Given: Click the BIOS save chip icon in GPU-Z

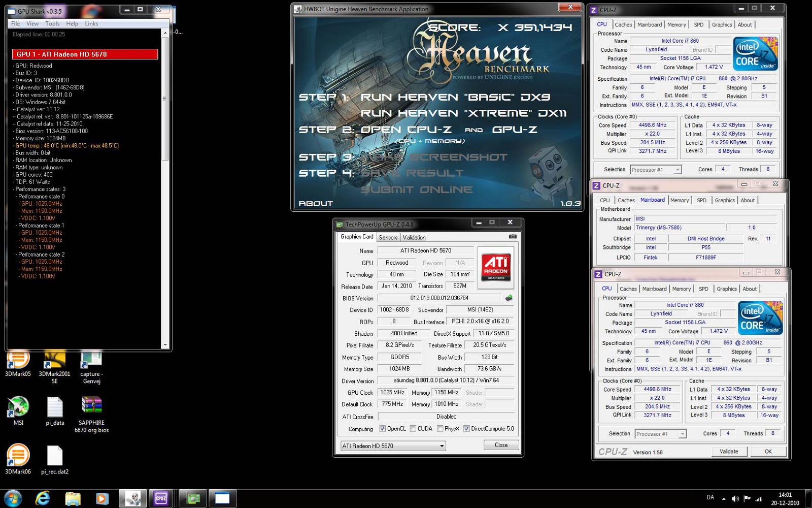Looking at the screenshot, I should pyautogui.click(x=509, y=298).
